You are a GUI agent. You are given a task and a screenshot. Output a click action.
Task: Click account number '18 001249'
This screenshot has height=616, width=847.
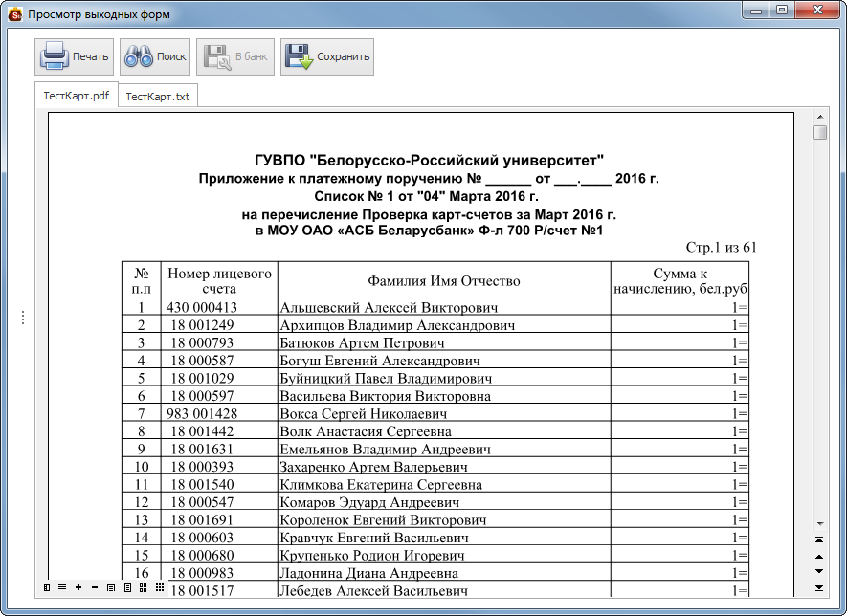point(202,325)
